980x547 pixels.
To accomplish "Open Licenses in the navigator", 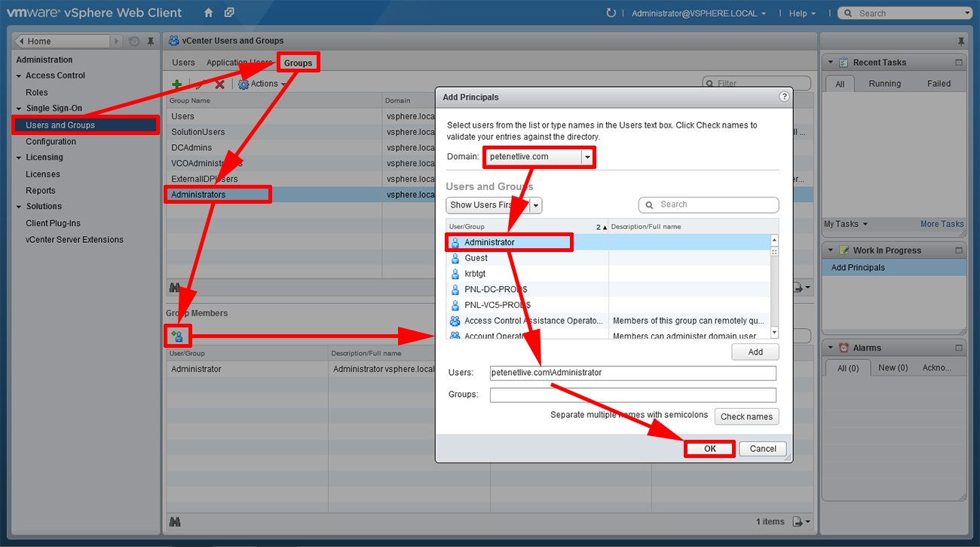I will click(43, 174).
